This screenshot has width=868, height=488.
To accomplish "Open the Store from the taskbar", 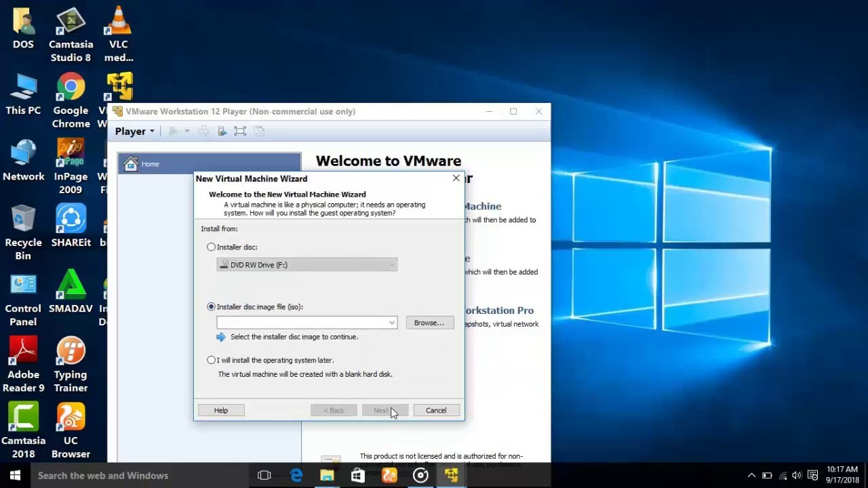I will click(357, 475).
